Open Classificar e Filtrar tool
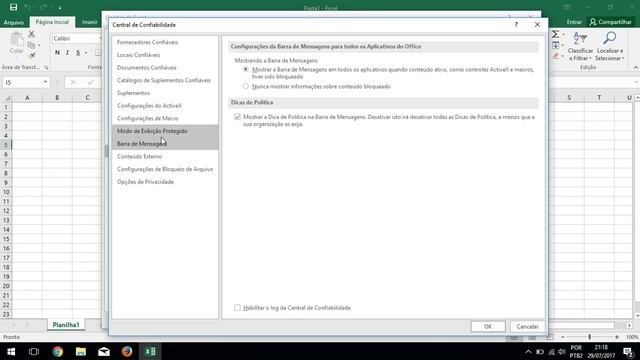Viewport: 640px width, 360px height. (x=580, y=47)
